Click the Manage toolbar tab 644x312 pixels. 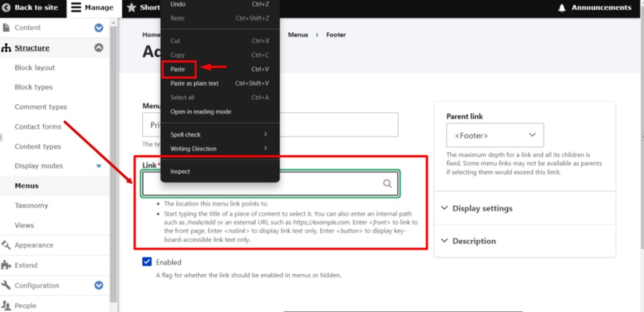93,7
